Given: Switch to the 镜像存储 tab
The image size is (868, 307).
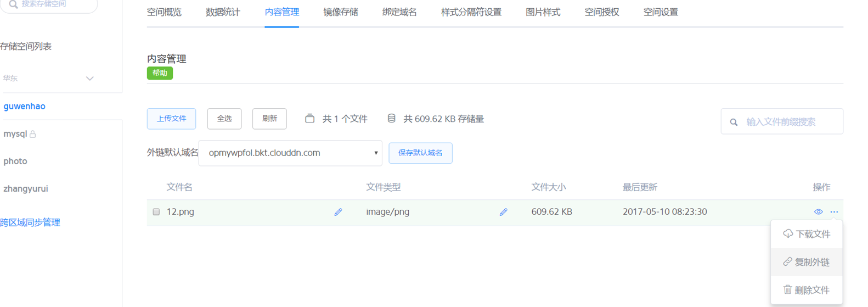Looking at the screenshot, I should (x=341, y=12).
